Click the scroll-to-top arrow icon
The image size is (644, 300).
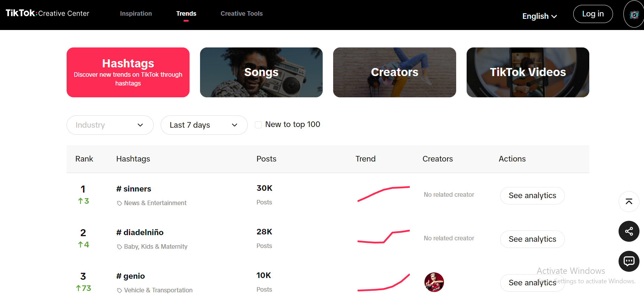pos(629,202)
